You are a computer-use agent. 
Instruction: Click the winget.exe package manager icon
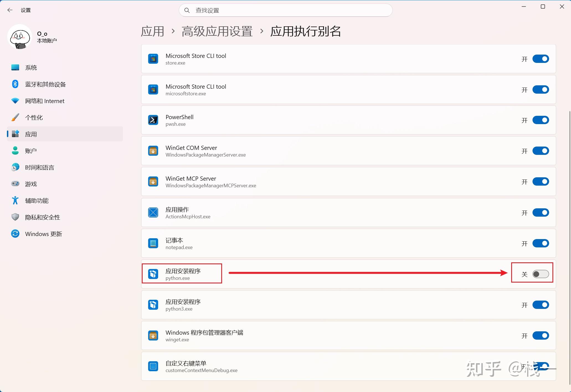point(153,335)
